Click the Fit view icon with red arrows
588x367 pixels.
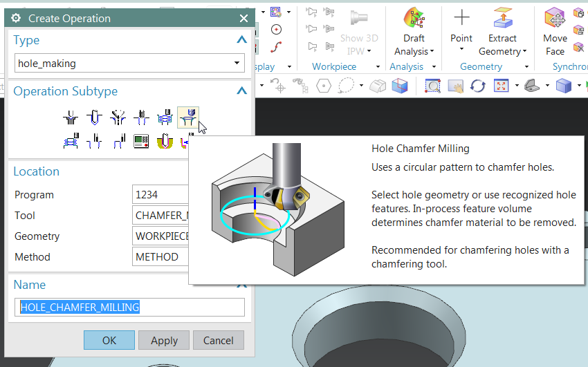coord(501,86)
